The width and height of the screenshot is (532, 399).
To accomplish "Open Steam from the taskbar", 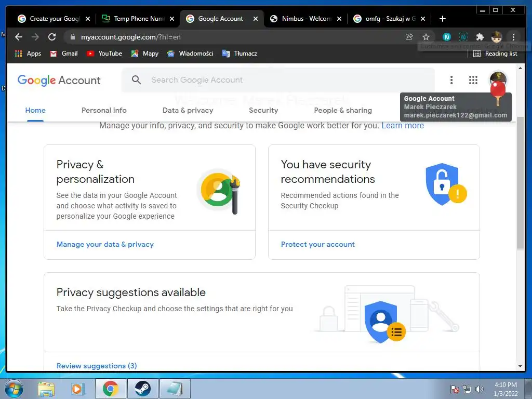I will coord(142,389).
